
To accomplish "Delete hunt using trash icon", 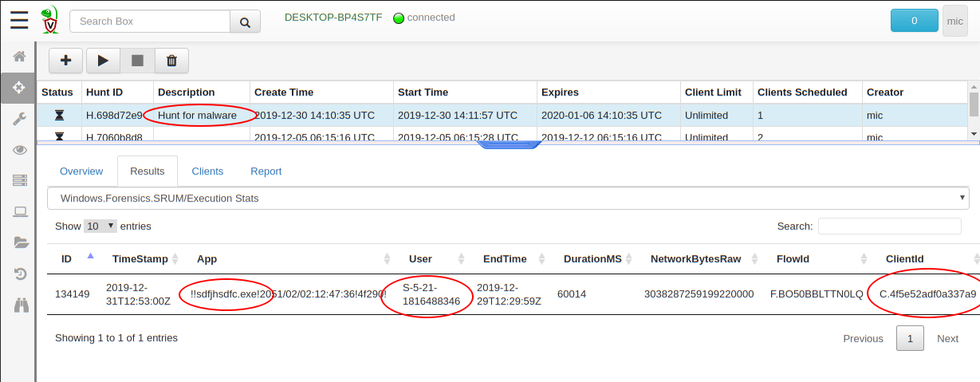I will [x=171, y=61].
